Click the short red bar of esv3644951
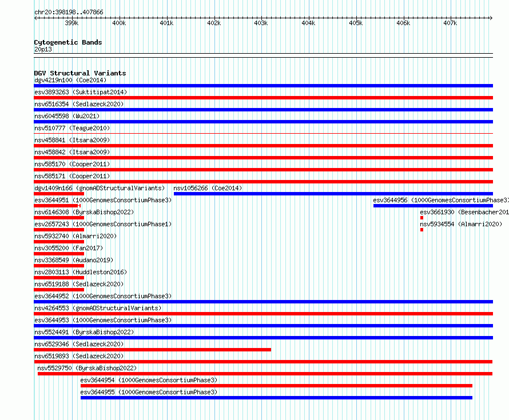This screenshot has width=509, height=420. pos(57,206)
